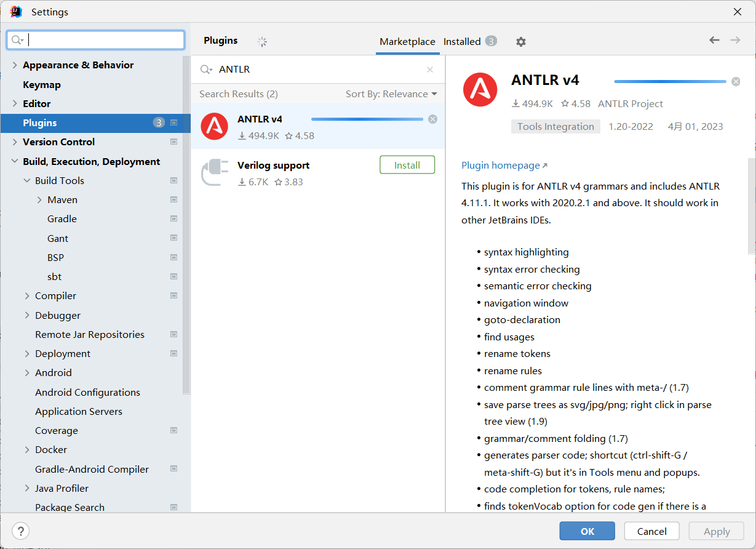Navigate forward with the right arrow
The width and height of the screenshot is (756, 549).
[x=735, y=40]
